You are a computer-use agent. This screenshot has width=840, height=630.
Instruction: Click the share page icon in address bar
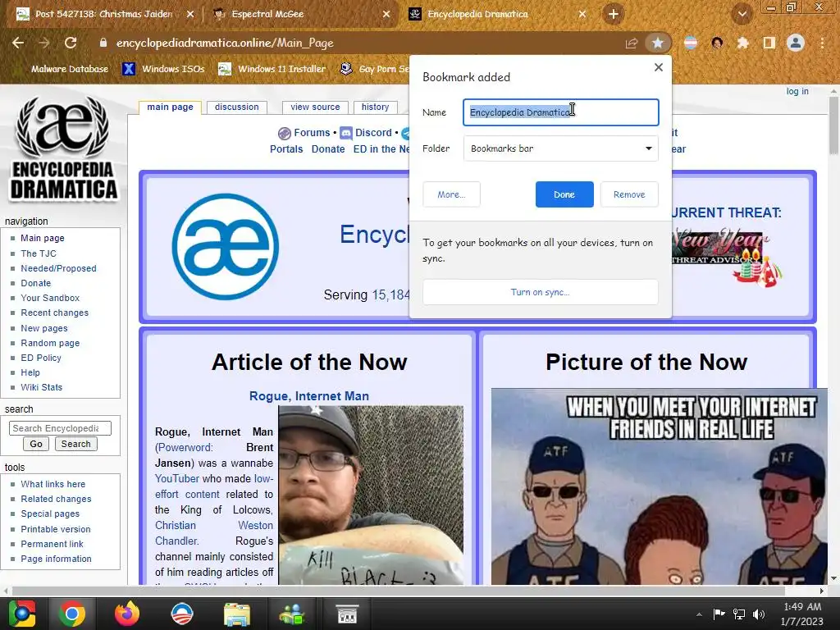pyautogui.click(x=632, y=43)
